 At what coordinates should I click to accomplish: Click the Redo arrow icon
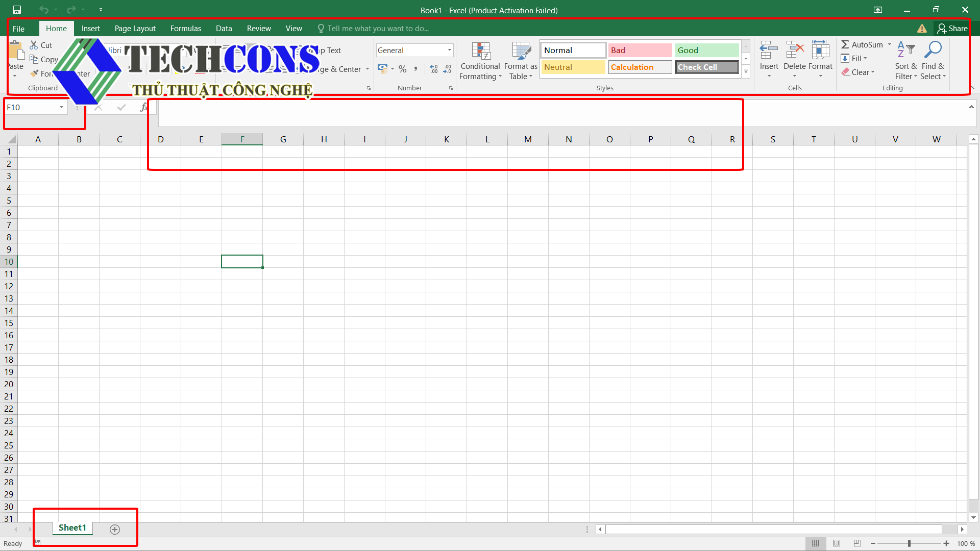71,10
